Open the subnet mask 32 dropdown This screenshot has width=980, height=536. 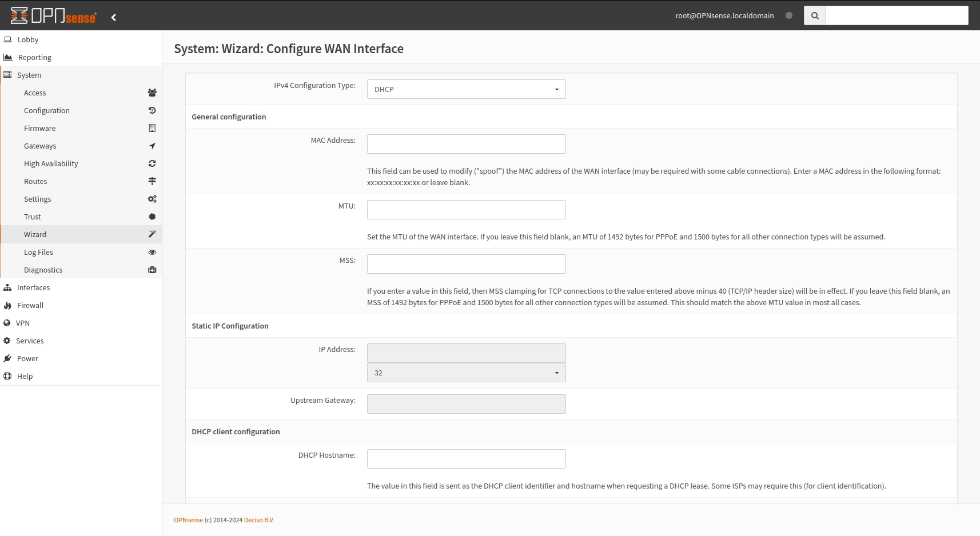tap(466, 373)
